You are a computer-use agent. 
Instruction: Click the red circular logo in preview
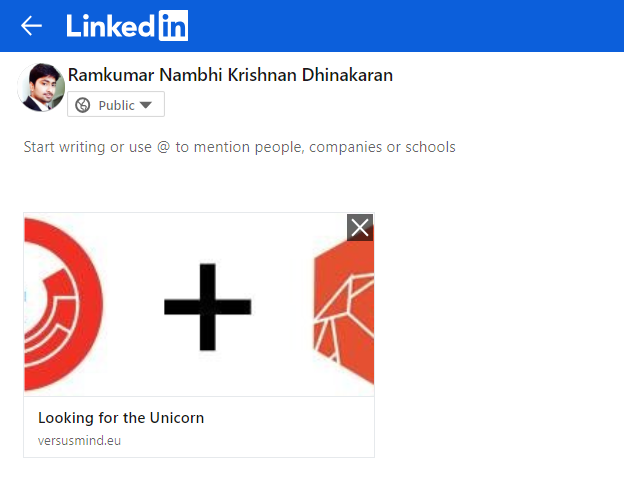[x=63, y=305]
